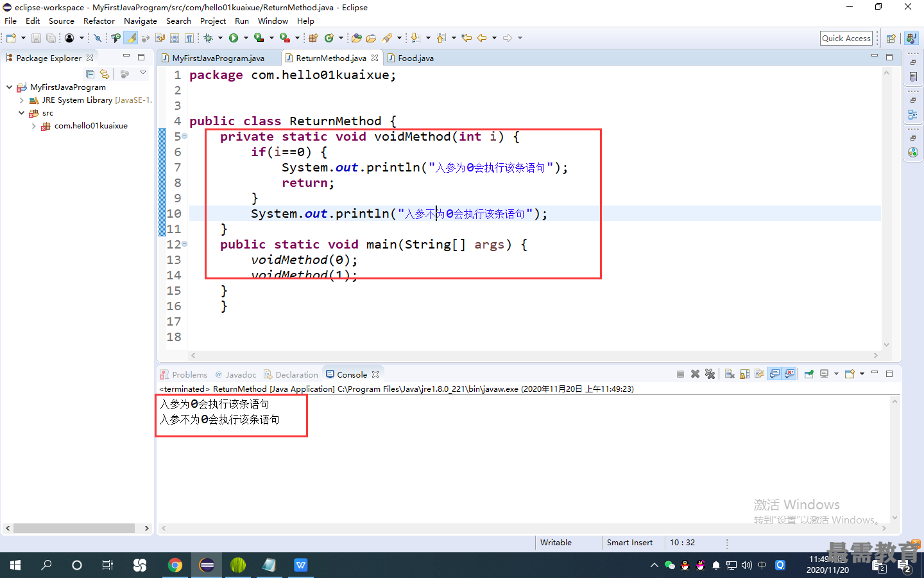Toggle Console Word Wrap button
Viewport: 924px width, 578px height.
(760, 374)
